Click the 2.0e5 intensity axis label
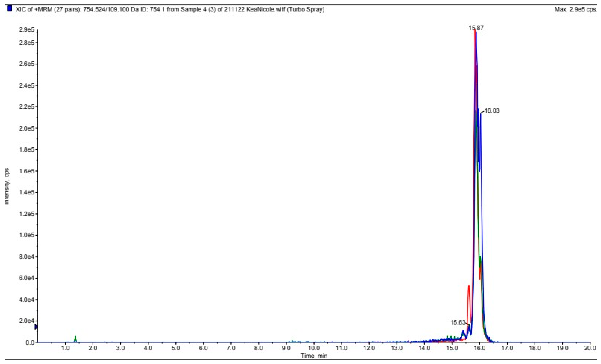Viewport: 601px width, 364px height. pos(27,128)
